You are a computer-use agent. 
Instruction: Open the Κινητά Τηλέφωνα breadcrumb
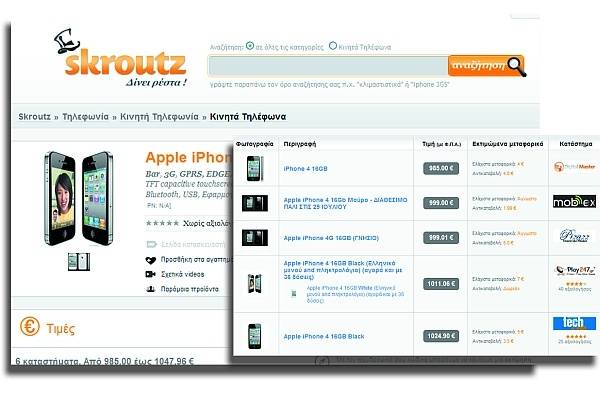click(x=248, y=117)
